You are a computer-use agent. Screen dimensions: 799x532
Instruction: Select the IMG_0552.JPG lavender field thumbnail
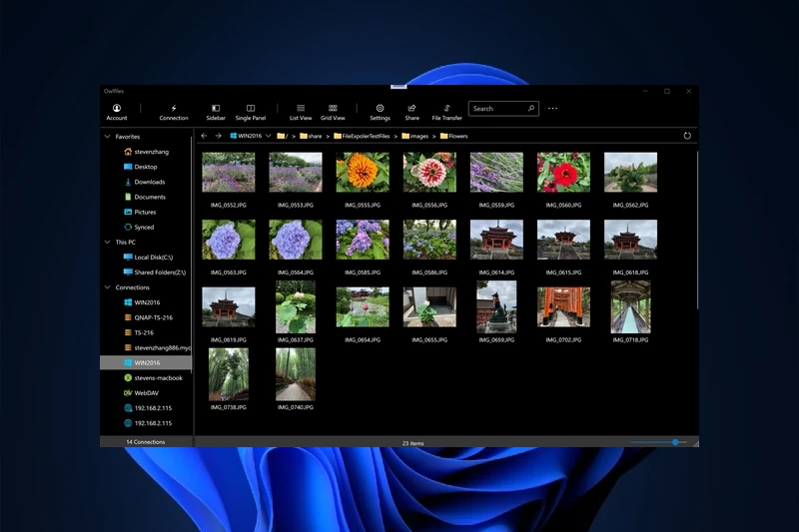point(229,173)
